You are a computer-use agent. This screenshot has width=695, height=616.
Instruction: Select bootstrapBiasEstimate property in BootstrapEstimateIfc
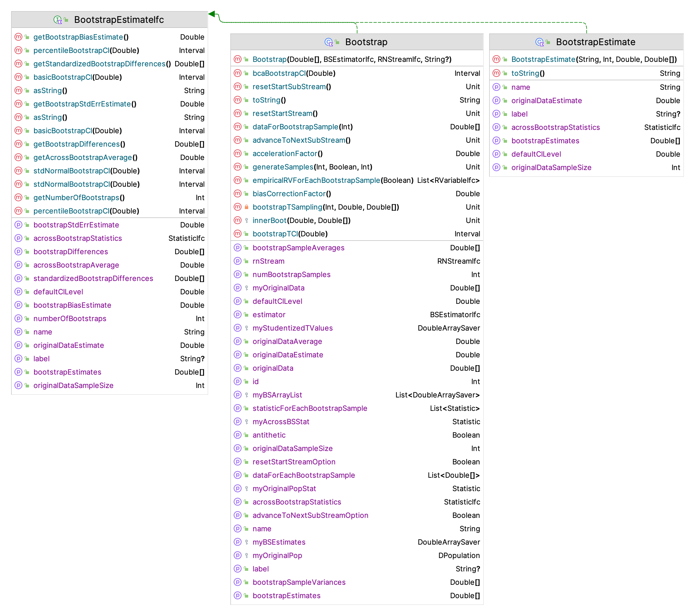pos(72,305)
